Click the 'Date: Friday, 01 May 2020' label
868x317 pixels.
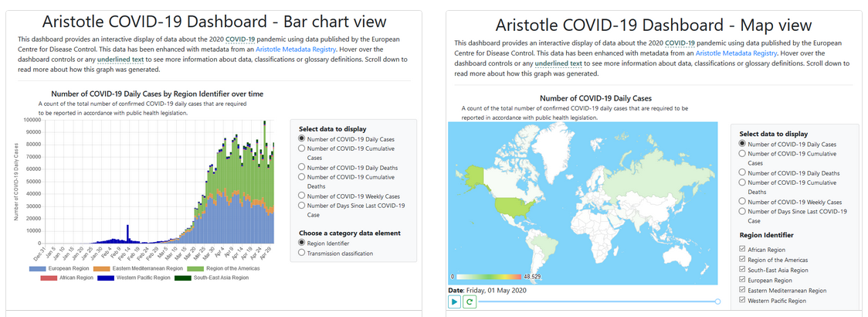pos(487,290)
